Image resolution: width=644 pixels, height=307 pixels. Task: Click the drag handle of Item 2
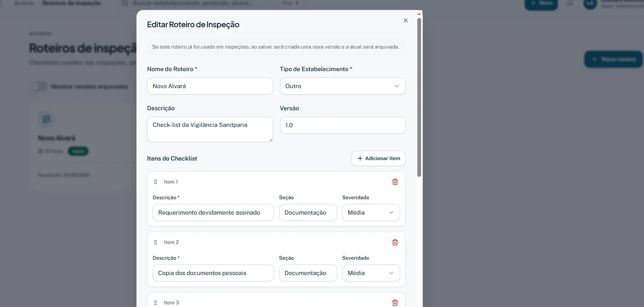coord(156,242)
